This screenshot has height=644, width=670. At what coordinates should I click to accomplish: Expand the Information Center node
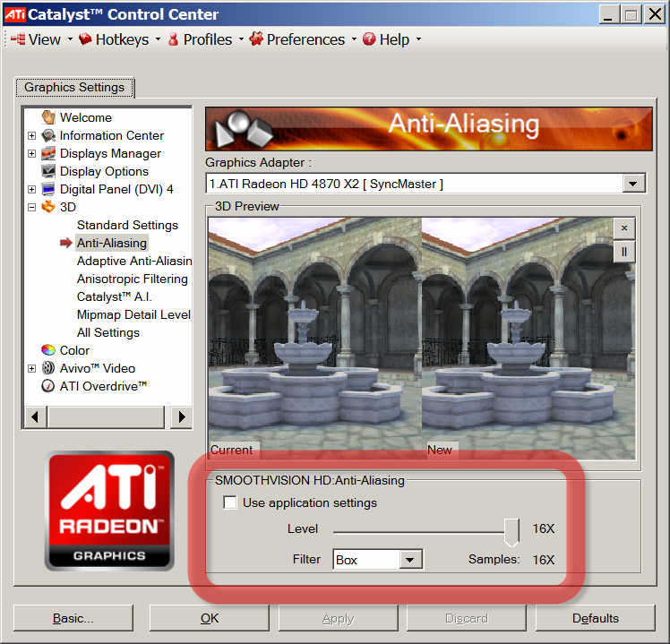pos(31,135)
